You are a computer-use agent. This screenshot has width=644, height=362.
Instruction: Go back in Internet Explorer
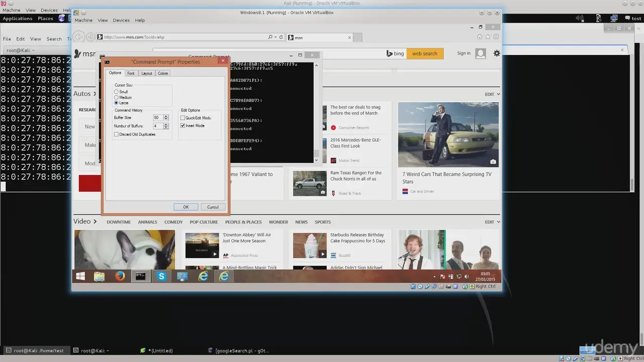pyautogui.click(x=78, y=37)
